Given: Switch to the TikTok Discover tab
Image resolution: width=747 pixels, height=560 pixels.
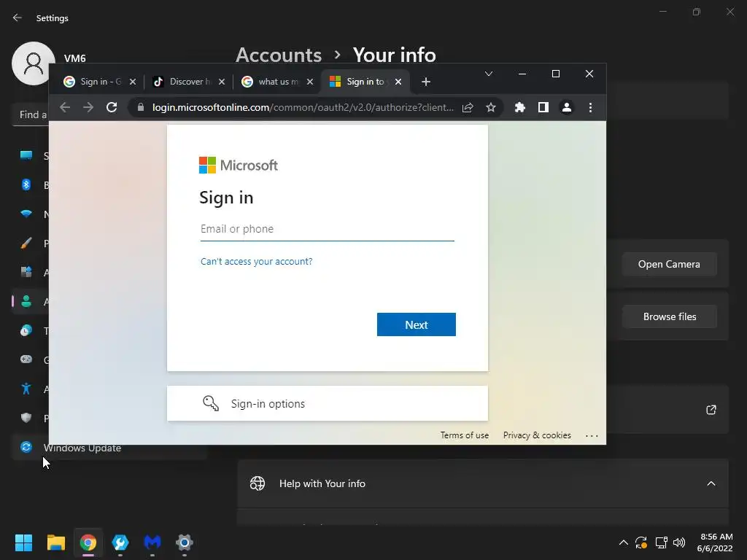Looking at the screenshot, I should click(x=188, y=82).
